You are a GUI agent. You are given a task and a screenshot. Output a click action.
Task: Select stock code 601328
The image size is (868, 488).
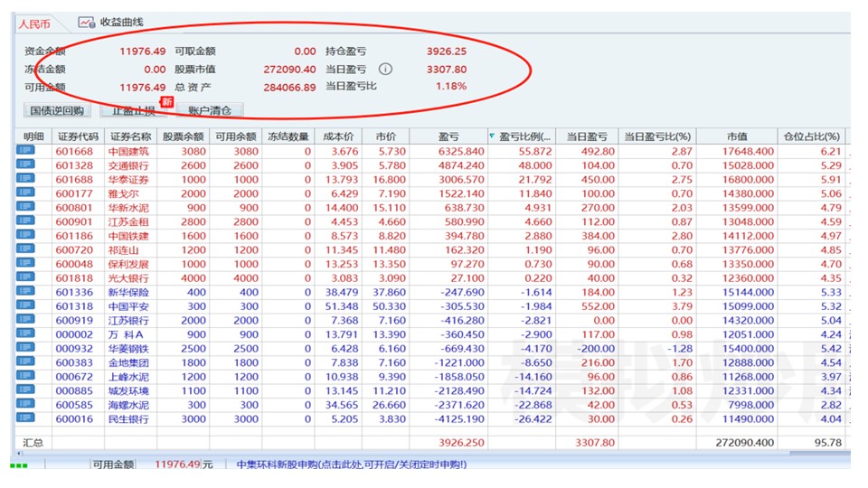(74, 165)
